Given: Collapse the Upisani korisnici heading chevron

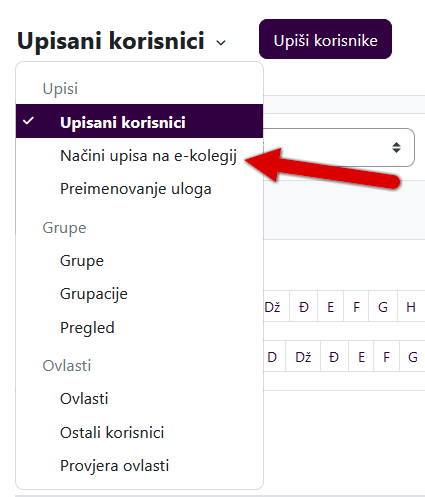Looking at the screenshot, I should click(x=221, y=43).
